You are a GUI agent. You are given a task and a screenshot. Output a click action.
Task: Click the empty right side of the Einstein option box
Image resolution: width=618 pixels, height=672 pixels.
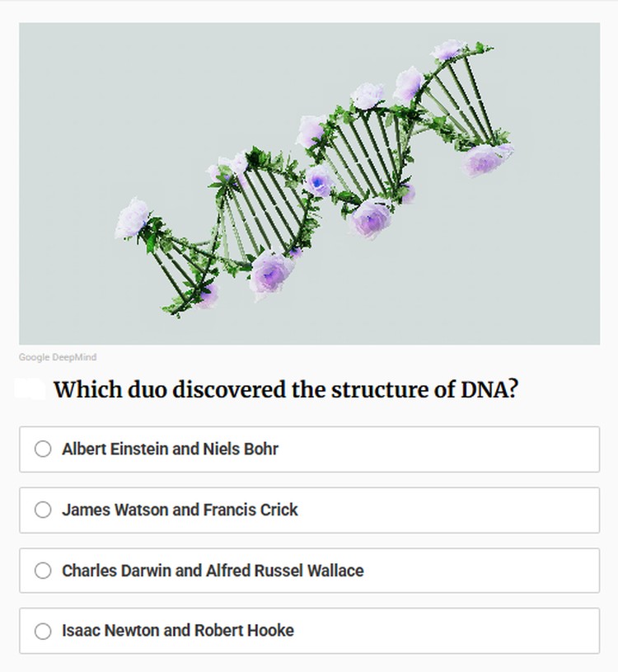494,449
